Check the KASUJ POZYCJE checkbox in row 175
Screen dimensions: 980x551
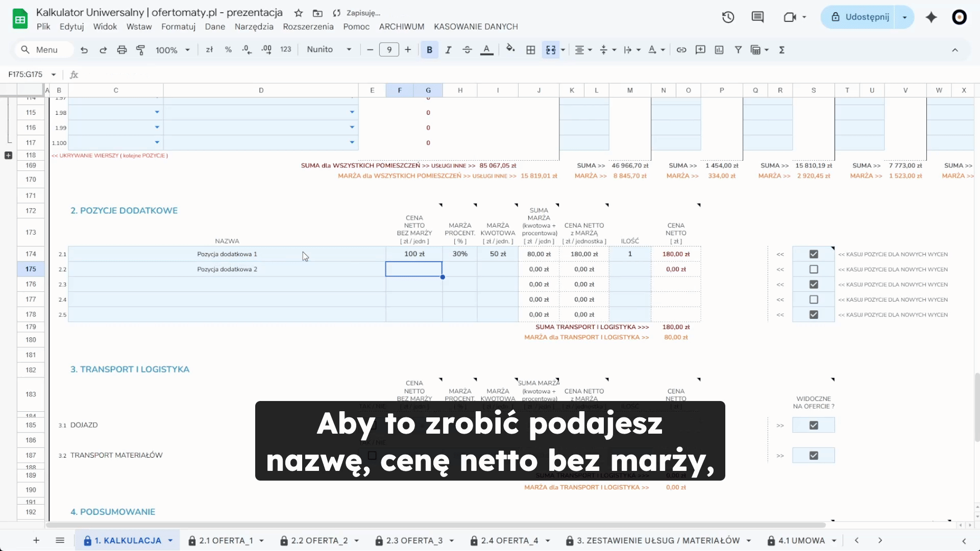[x=814, y=269]
